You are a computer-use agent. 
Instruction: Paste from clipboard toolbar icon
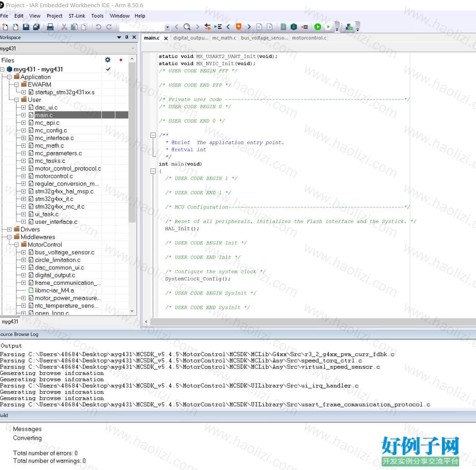tap(84, 27)
